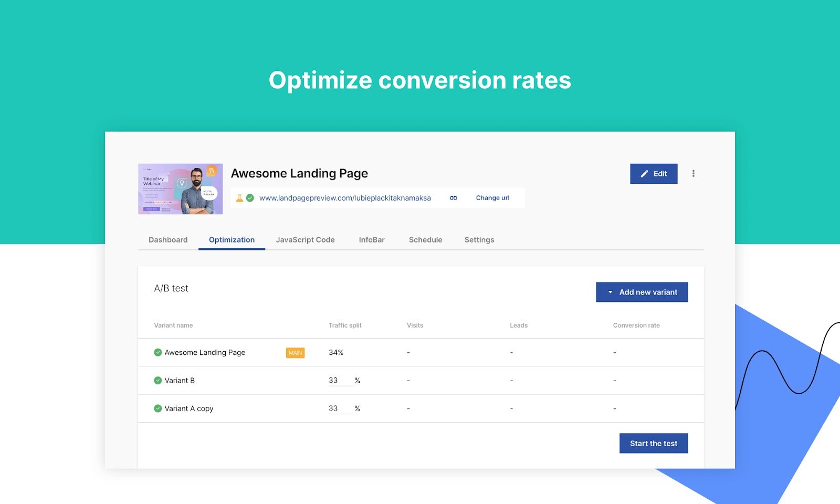Click the Variant A copy traffic split input
This screenshot has height=504, width=840.
click(340, 407)
